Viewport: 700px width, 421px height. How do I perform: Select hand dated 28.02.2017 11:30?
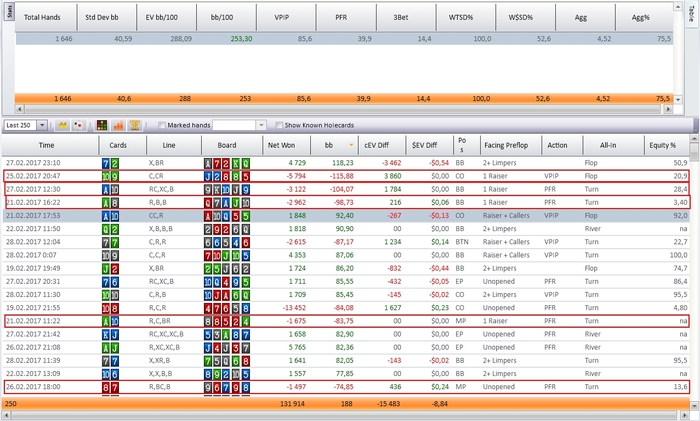point(346,295)
